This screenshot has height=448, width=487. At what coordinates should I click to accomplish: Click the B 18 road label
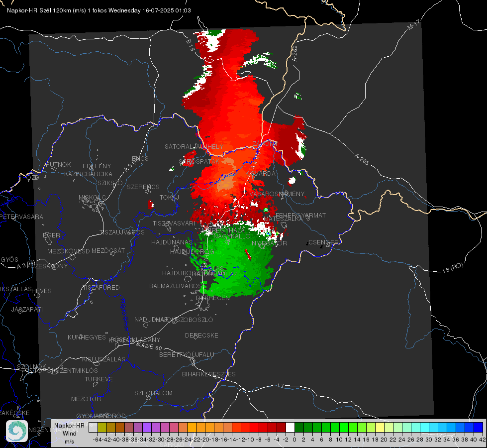point(191,45)
